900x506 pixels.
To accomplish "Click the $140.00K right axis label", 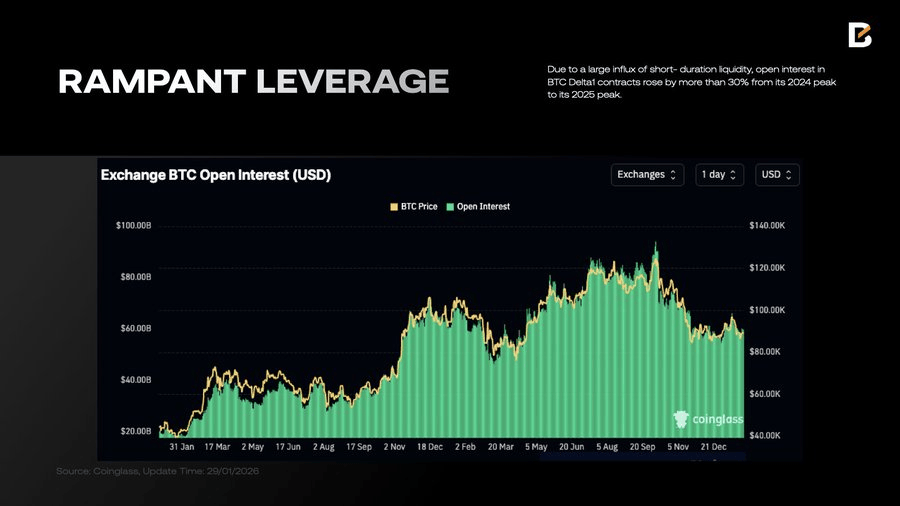I will tap(767, 226).
